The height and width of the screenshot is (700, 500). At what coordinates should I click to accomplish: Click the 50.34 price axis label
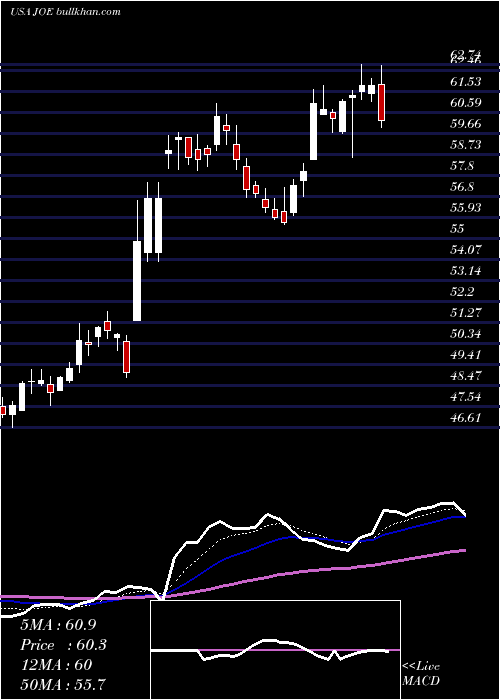pos(466,333)
